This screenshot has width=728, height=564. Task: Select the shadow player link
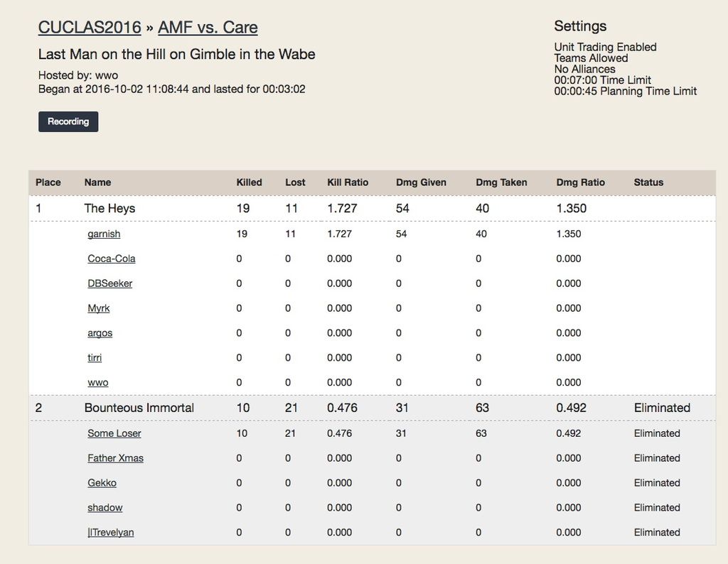(105, 508)
